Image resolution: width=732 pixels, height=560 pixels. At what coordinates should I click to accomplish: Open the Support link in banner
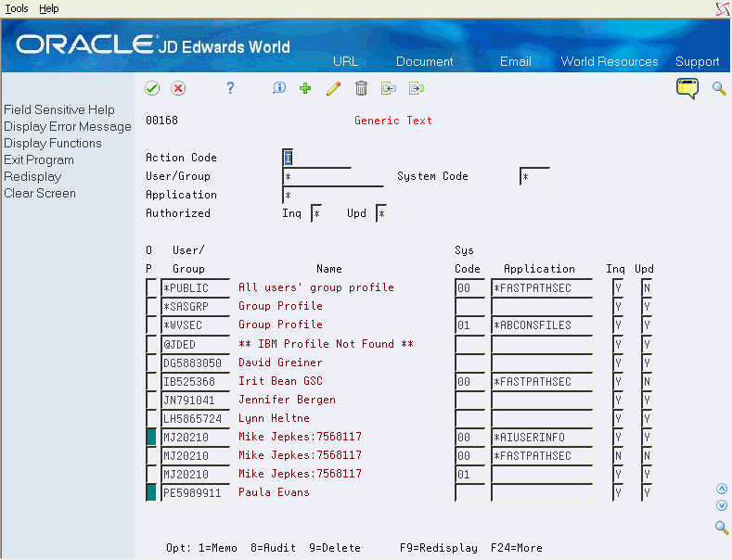pos(697,61)
